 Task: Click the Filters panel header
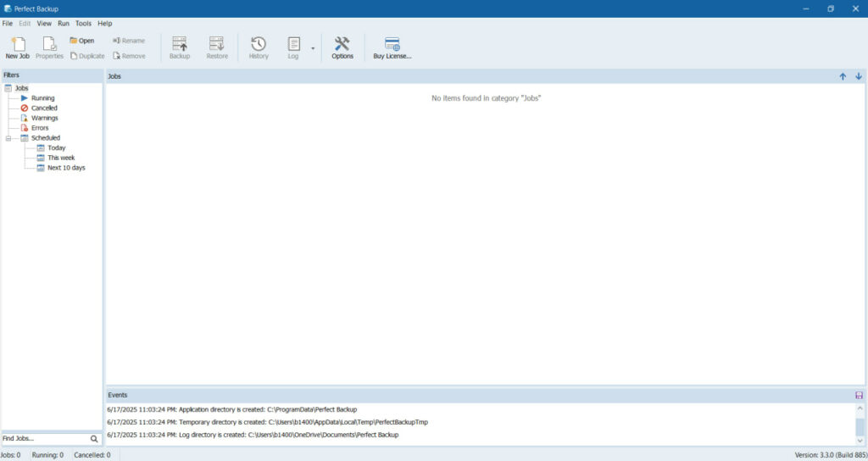[52, 75]
